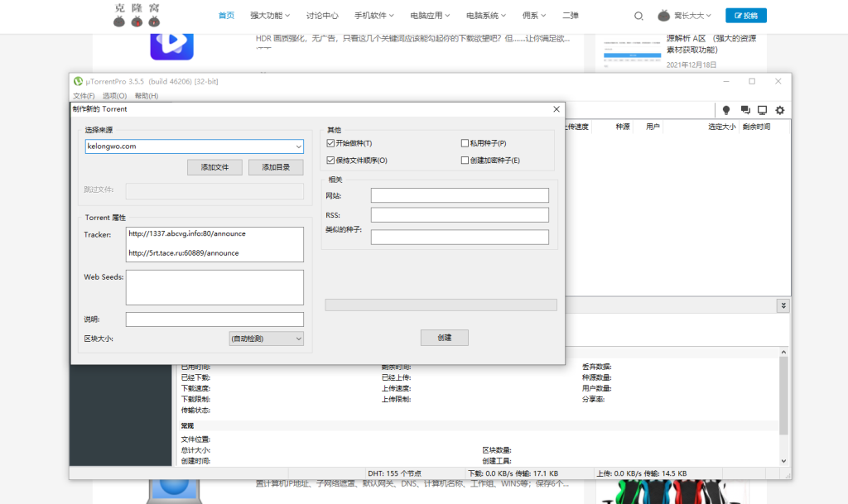This screenshot has height=504, width=848.
Task: Click the 上传: 0.0 KB/s status entry
Action: (642, 473)
